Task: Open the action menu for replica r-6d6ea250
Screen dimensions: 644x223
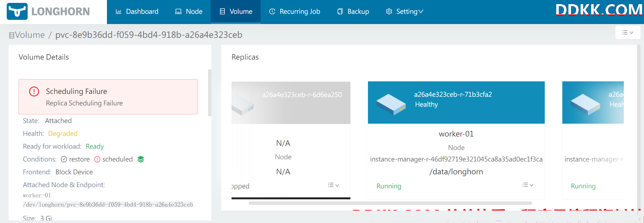Action: click(x=333, y=185)
